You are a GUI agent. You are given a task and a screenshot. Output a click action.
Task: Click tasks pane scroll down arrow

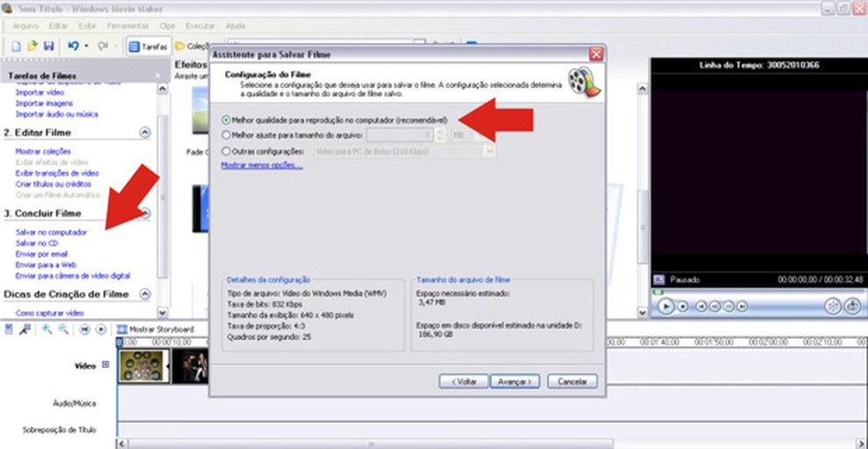tap(162, 313)
